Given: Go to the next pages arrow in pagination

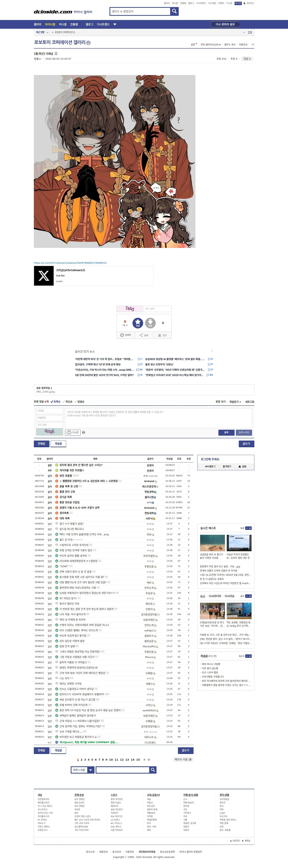Looking at the screenshot, I should click(145, 759).
